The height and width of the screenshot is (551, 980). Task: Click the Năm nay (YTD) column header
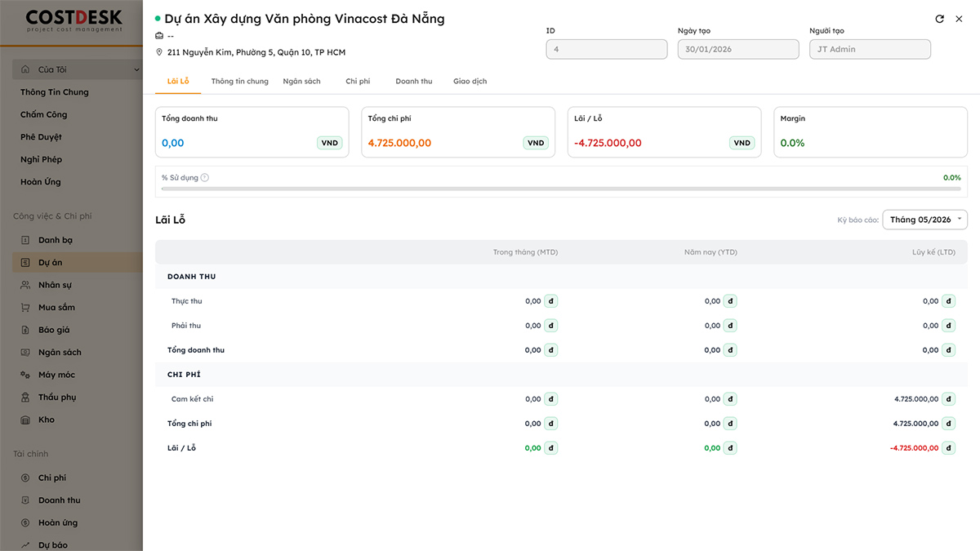click(710, 252)
